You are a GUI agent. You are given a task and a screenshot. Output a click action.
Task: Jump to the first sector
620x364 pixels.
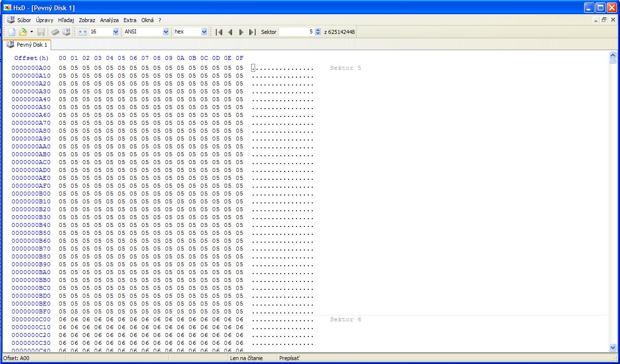pos(219,32)
